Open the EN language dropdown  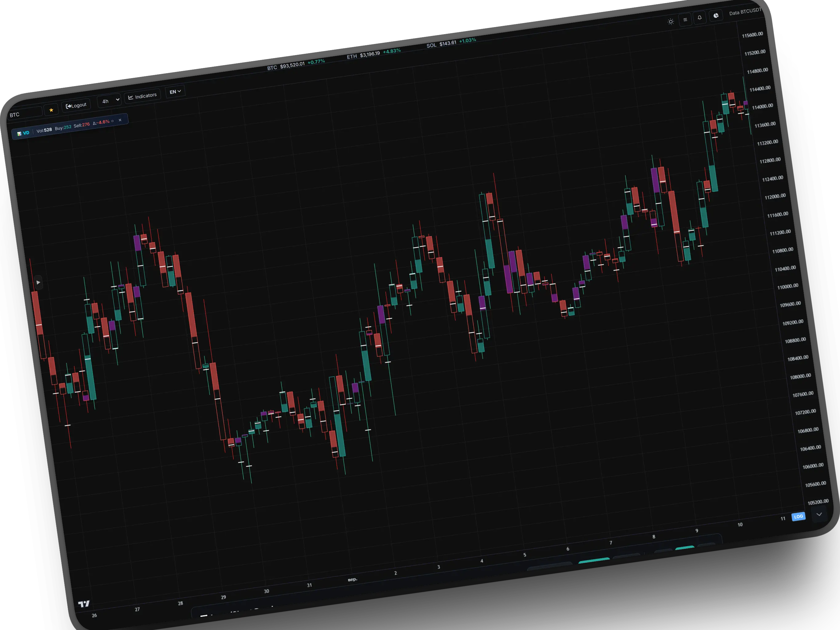(x=175, y=91)
